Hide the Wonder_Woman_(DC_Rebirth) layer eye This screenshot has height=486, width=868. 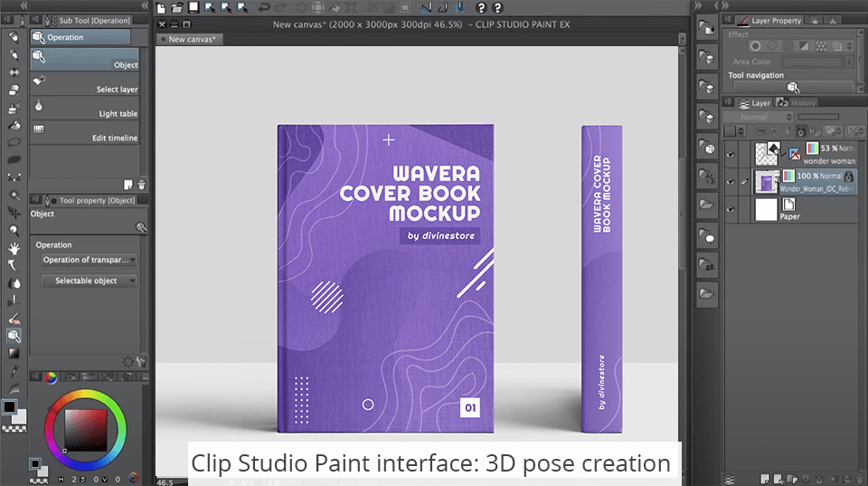pos(731,182)
